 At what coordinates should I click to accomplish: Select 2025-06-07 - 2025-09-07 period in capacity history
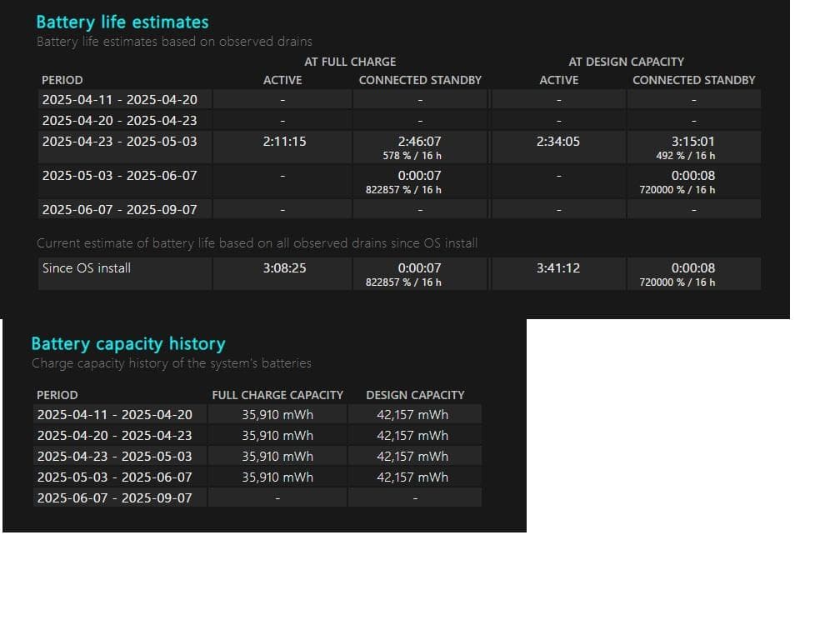click(114, 498)
